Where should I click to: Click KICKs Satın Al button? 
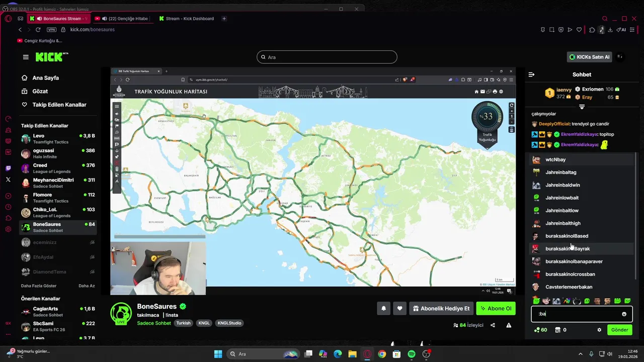click(589, 57)
